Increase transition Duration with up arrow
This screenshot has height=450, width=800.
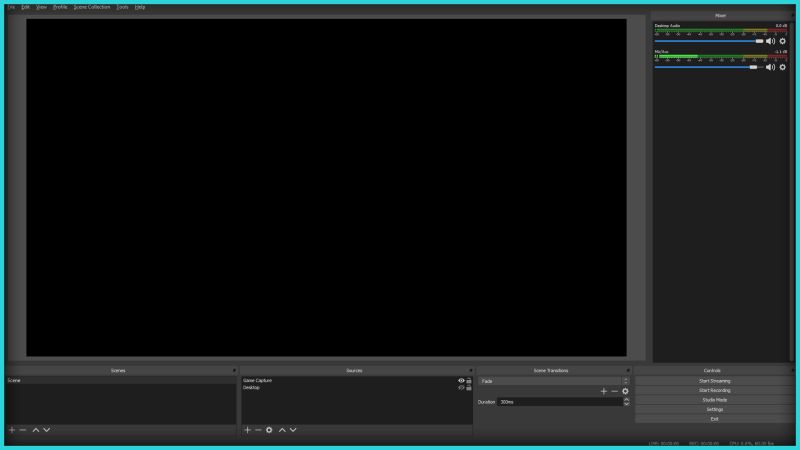(627, 400)
